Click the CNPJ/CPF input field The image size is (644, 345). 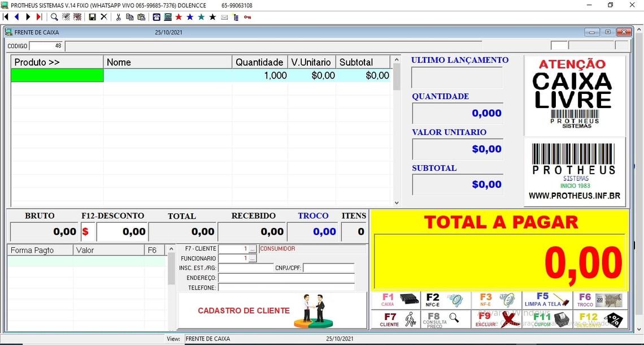pos(329,268)
